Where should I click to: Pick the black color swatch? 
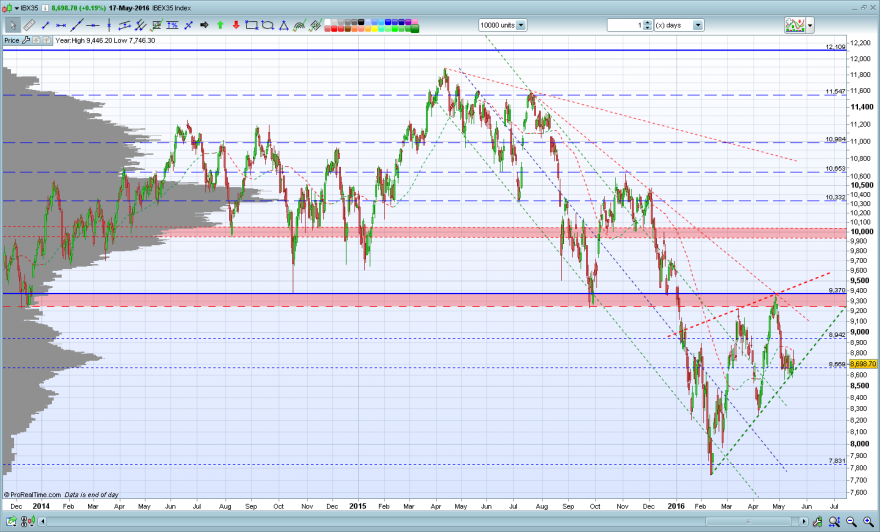click(x=361, y=21)
